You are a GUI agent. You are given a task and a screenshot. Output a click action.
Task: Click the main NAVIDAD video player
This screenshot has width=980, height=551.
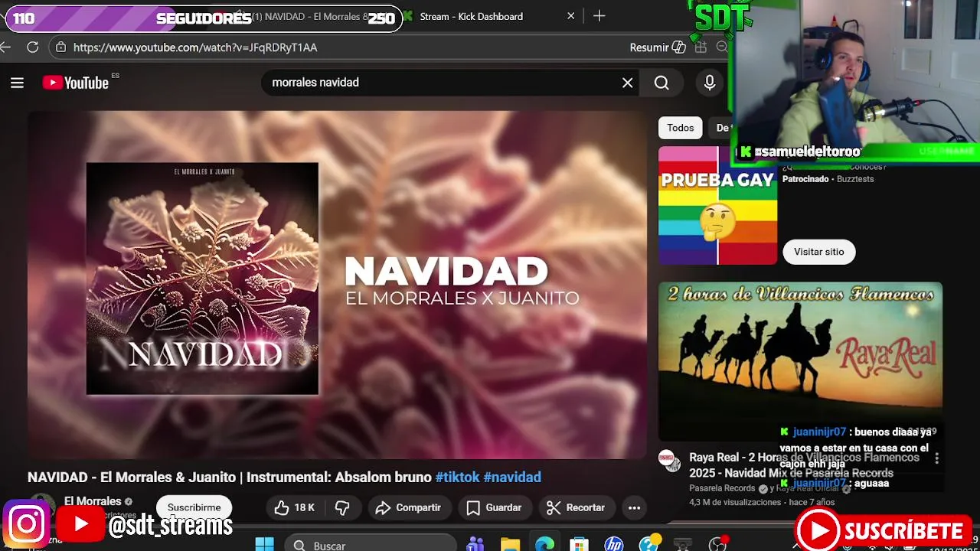(x=337, y=285)
